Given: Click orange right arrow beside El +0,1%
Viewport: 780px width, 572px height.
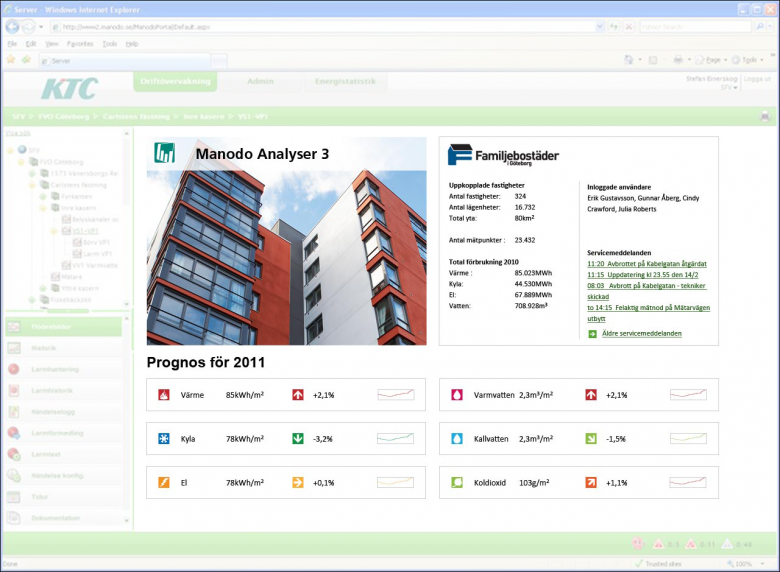Looking at the screenshot, I should (x=298, y=482).
